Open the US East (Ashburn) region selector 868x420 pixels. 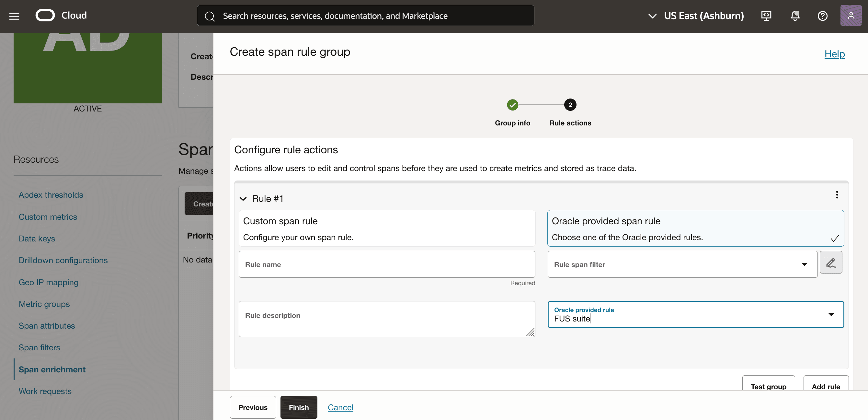click(x=696, y=16)
